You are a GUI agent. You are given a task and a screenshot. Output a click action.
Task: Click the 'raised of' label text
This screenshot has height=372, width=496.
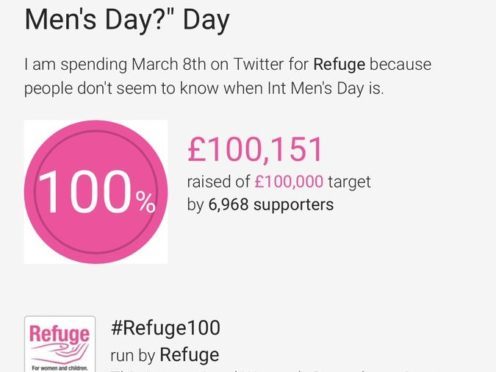[218, 182]
